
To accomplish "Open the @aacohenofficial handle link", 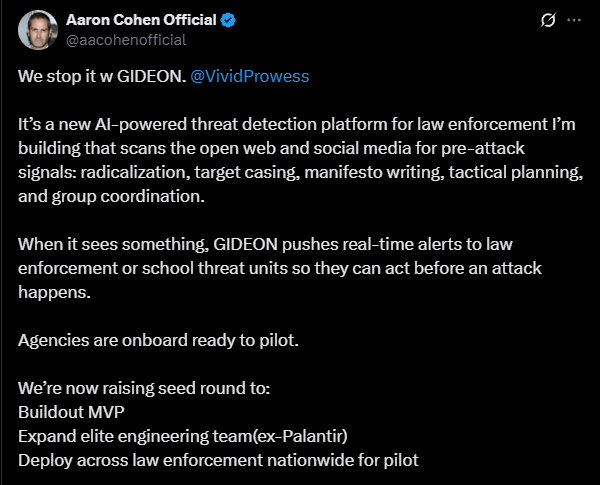I will pyautogui.click(x=125, y=39).
